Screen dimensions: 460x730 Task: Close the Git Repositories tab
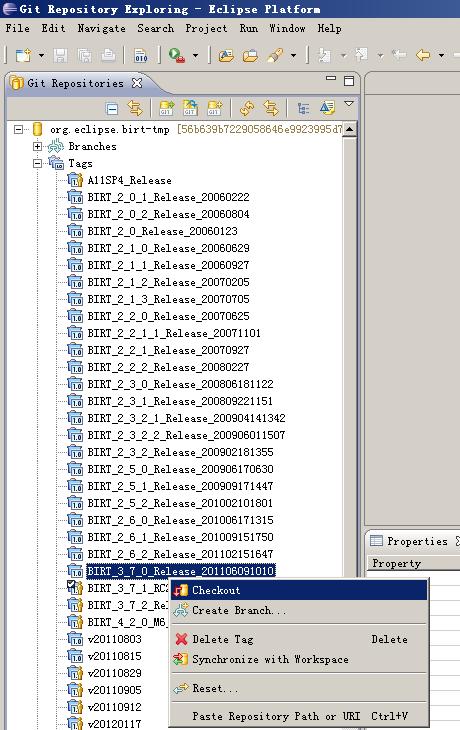[x=136, y=83]
